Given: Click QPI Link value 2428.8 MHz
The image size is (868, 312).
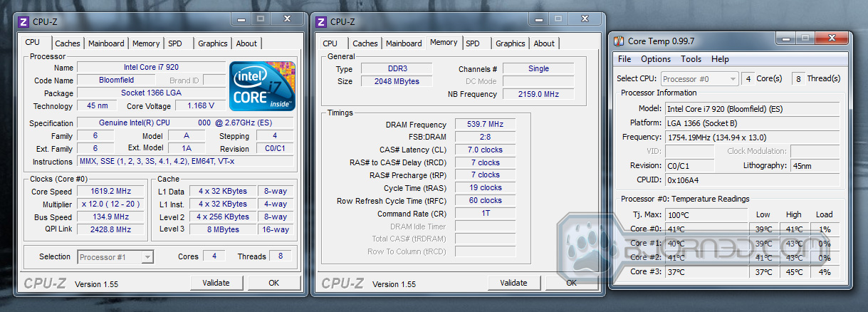Looking at the screenshot, I should [x=111, y=229].
